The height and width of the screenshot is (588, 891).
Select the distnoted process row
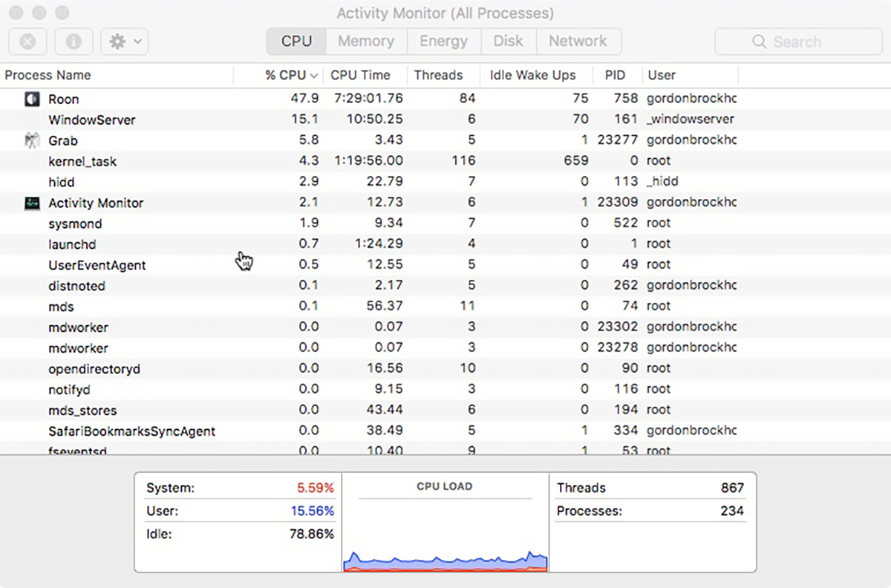(x=446, y=286)
